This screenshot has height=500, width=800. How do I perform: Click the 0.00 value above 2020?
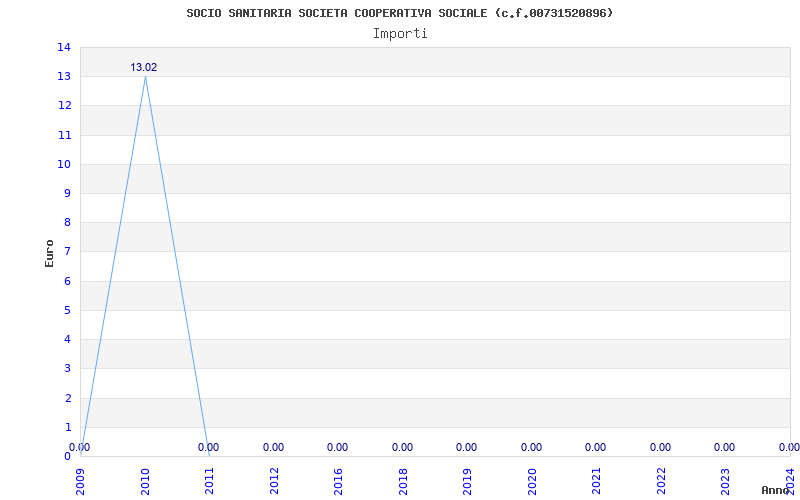(532, 447)
